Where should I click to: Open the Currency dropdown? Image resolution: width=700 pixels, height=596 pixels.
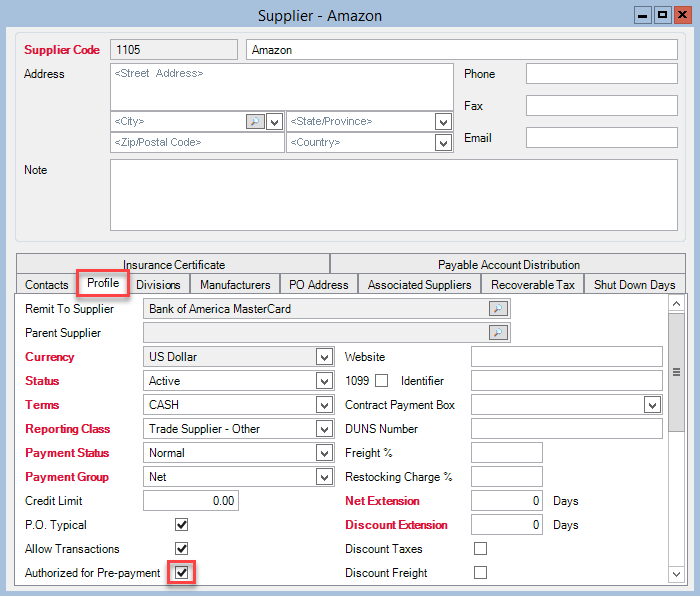tap(324, 357)
